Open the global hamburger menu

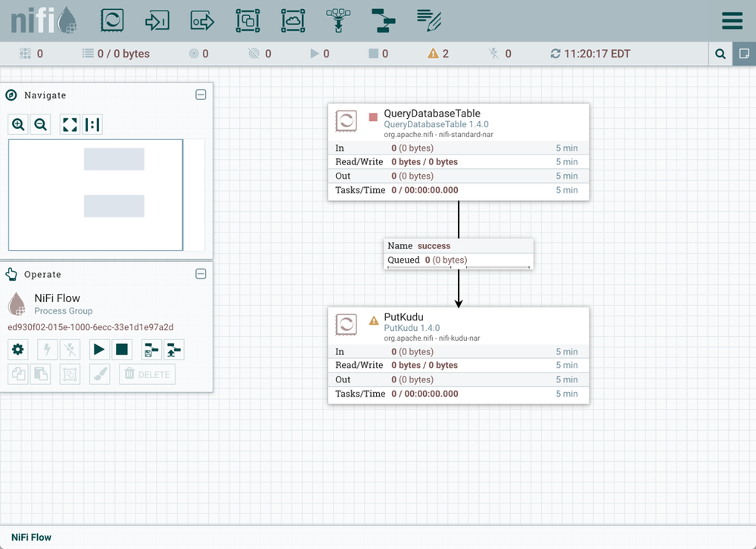click(732, 20)
